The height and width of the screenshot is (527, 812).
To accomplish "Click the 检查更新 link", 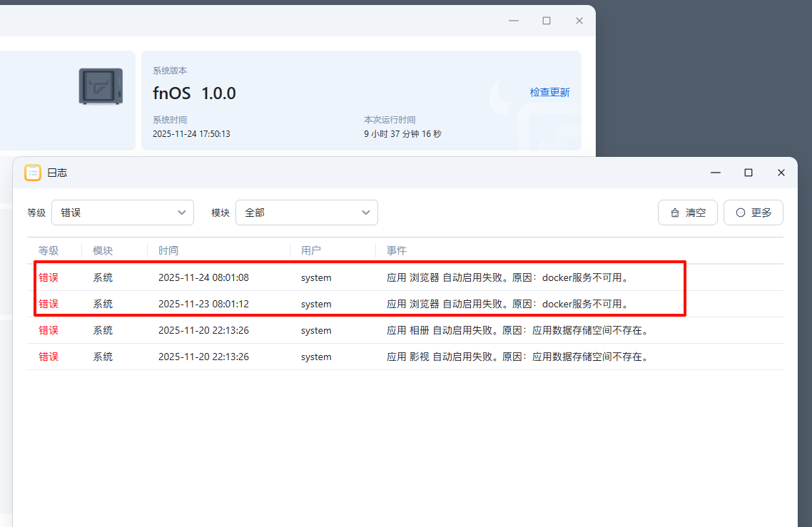I will 549,93.
